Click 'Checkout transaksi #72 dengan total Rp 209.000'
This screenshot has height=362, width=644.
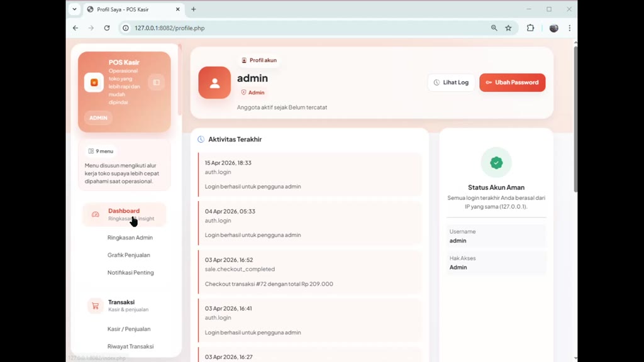pyautogui.click(x=269, y=284)
